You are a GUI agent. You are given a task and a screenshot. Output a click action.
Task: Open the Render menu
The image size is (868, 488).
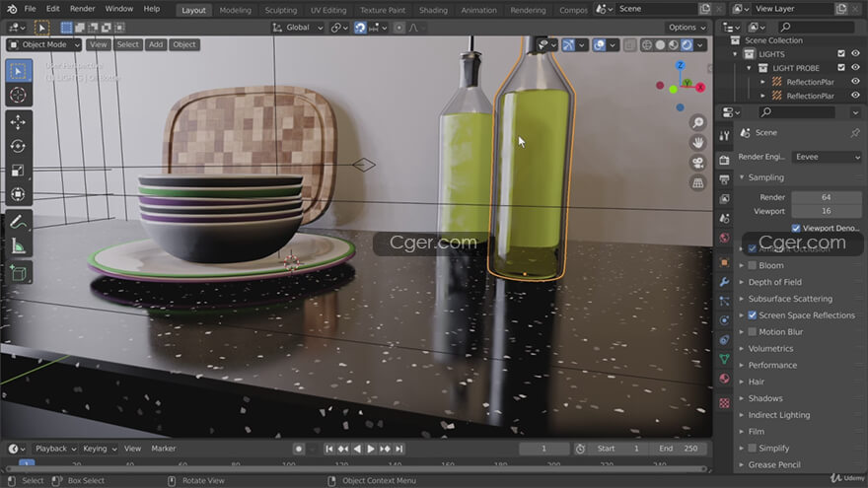tap(83, 9)
